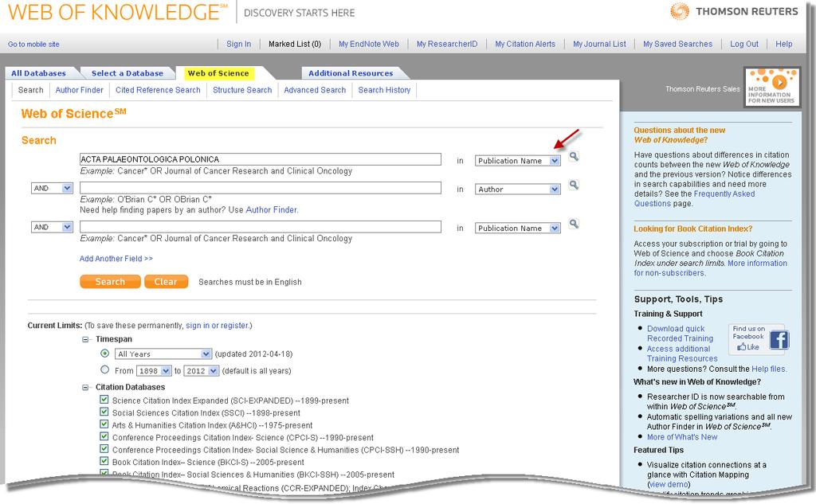The image size is (816, 504).
Task: Uncheck Conference Proceedings Citation Index- Science (CPCI-S)
Action: 104,437
